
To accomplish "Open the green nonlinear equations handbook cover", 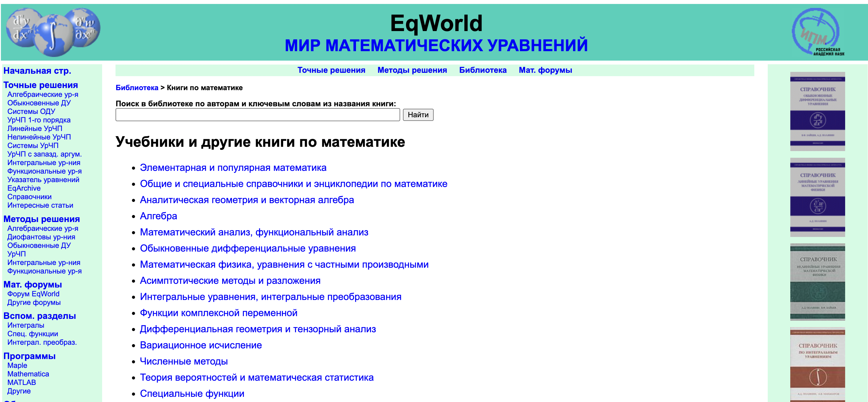I will 817,282.
